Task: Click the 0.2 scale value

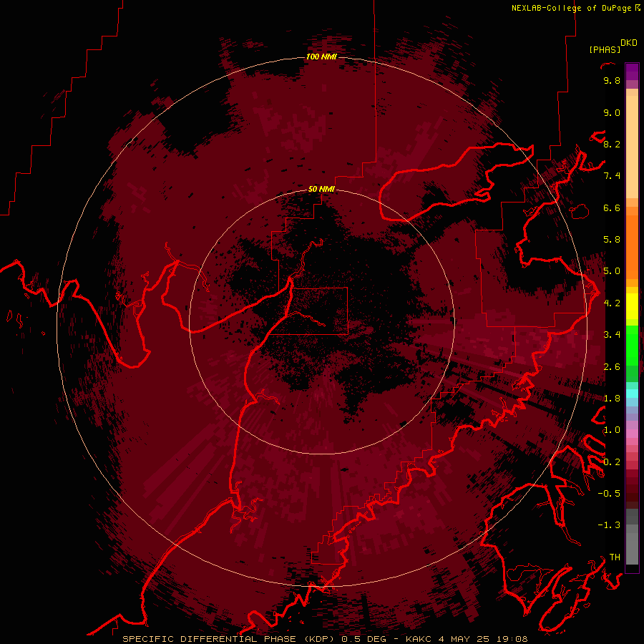Action: 612,462
